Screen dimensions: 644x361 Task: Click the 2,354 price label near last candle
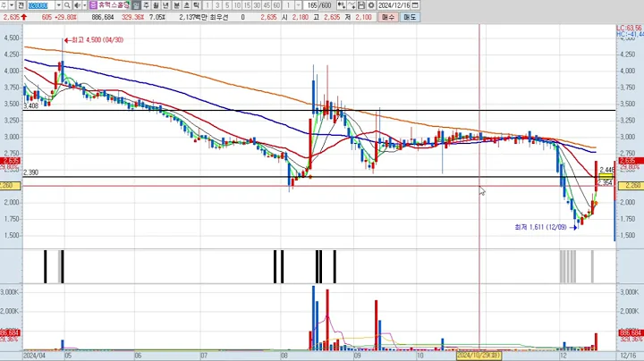click(606, 182)
